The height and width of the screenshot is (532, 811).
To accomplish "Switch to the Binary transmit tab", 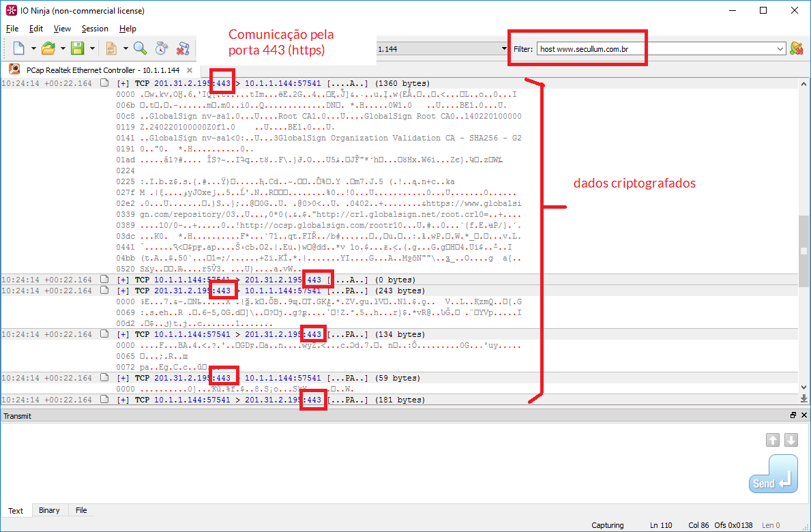I will pyautogui.click(x=49, y=510).
